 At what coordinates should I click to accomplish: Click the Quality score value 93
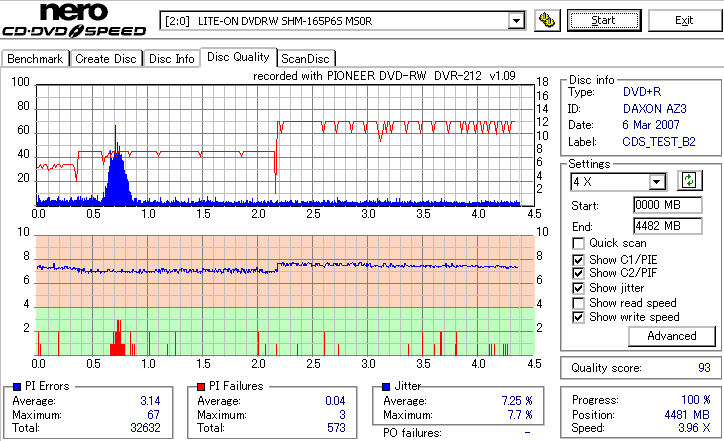[704, 368]
